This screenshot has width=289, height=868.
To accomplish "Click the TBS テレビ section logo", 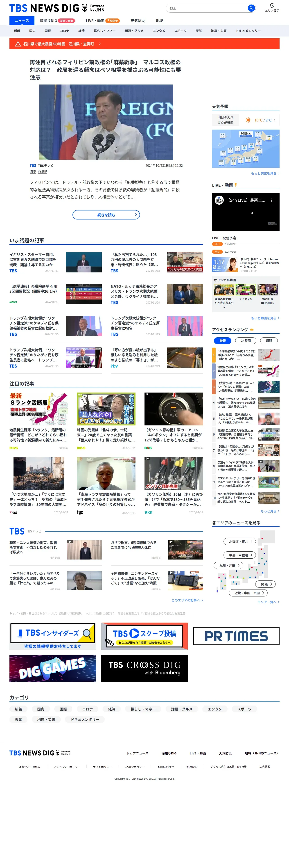I will 17,531.
